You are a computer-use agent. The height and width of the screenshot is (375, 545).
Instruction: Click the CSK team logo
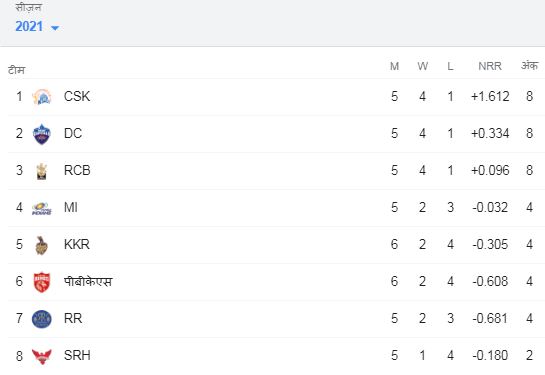[x=42, y=97]
